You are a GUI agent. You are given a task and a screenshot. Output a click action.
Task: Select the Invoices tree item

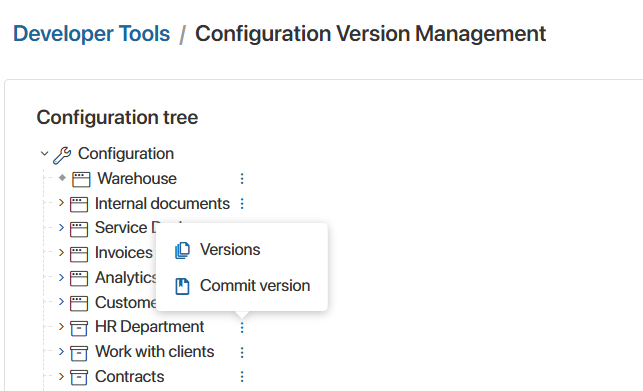[x=124, y=253]
